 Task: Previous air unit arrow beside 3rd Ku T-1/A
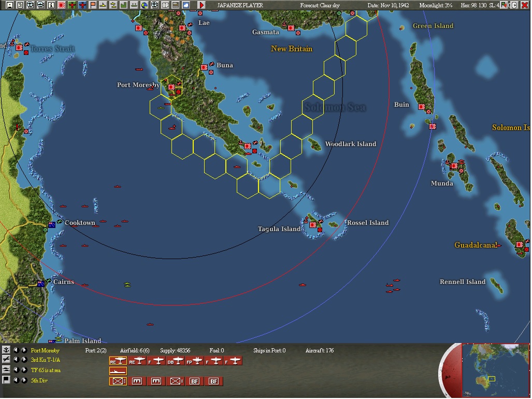click(16, 360)
